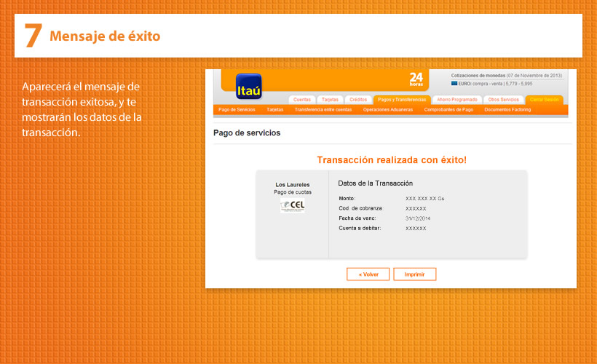Go to the Ahorro Programado tab
597x364 pixels.
point(456,99)
